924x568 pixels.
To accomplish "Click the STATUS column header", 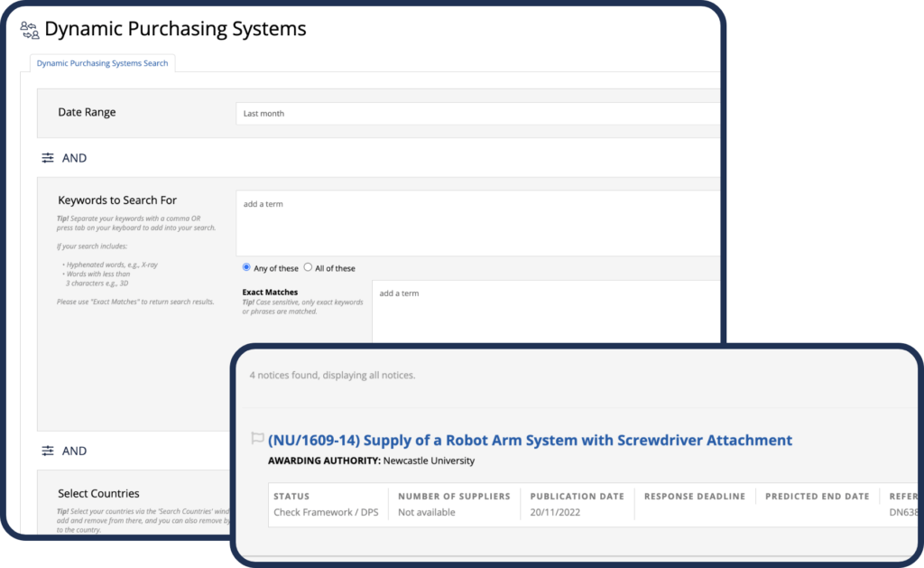I will click(x=291, y=496).
